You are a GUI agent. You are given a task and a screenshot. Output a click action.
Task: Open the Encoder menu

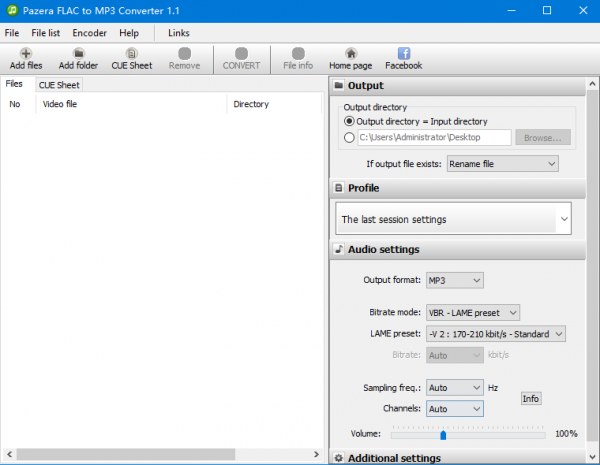[90, 33]
